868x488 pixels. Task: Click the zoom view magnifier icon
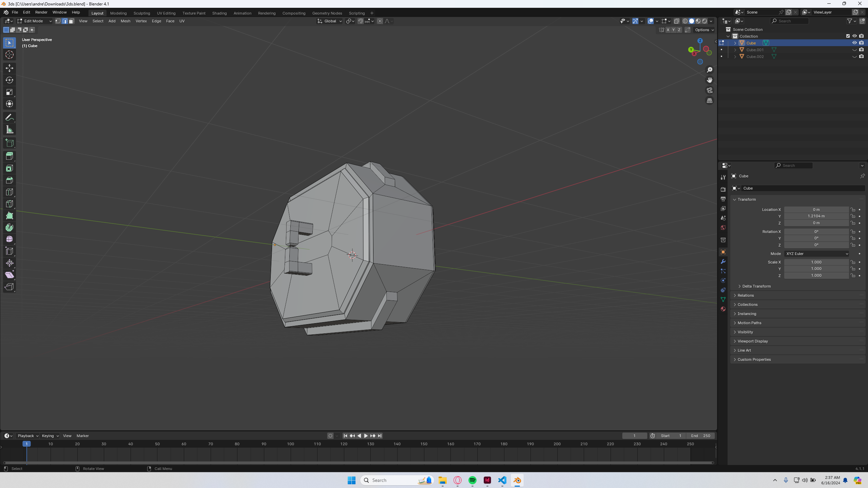[x=710, y=70]
